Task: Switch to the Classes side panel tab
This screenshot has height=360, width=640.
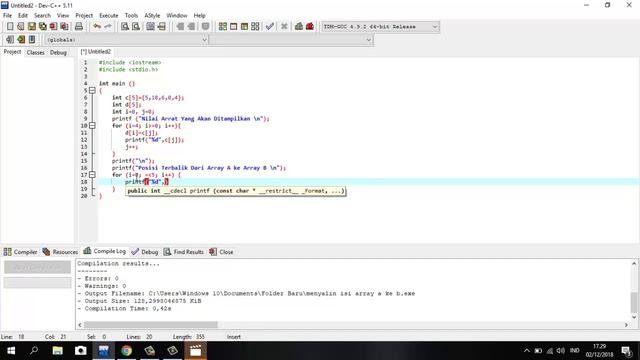Action: 36,53
